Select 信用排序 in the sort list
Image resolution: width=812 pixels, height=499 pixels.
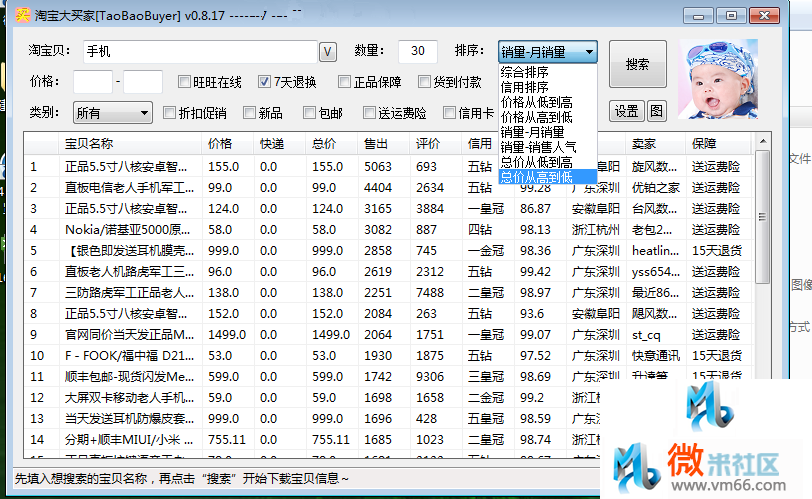[x=548, y=87]
